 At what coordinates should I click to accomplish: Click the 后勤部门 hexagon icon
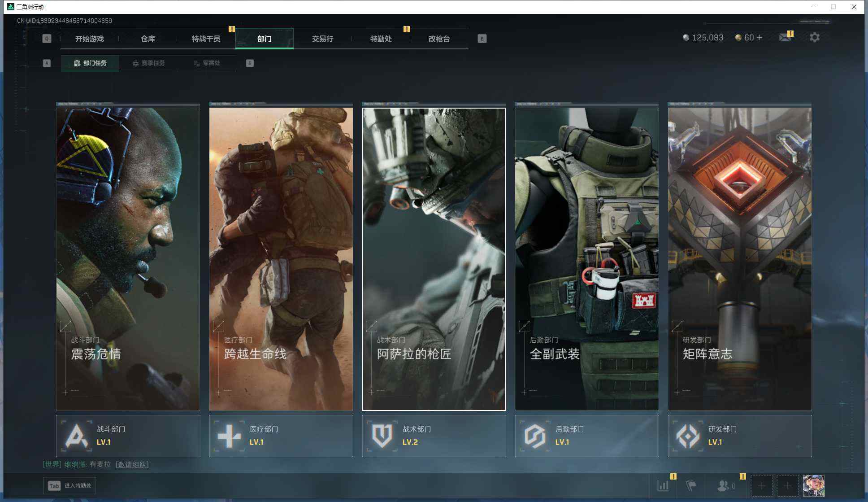point(535,436)
